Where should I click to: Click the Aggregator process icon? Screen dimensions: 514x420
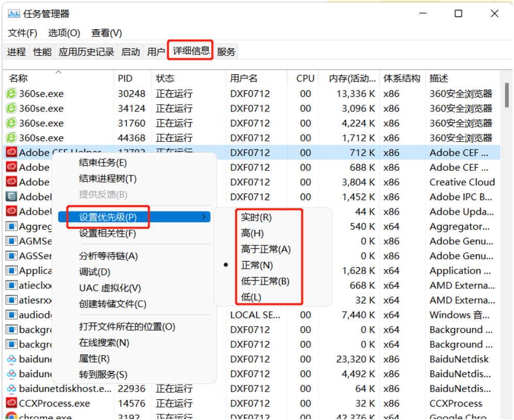coord(11,226)
